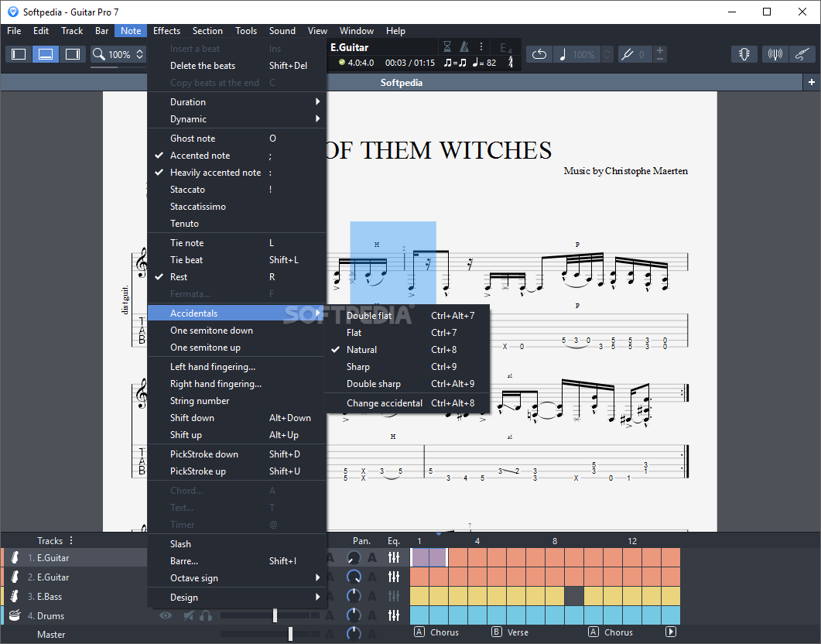Open the fretboard guitar cable icon
This screenshot has height=644, width=821.
(x=802, y=54)
